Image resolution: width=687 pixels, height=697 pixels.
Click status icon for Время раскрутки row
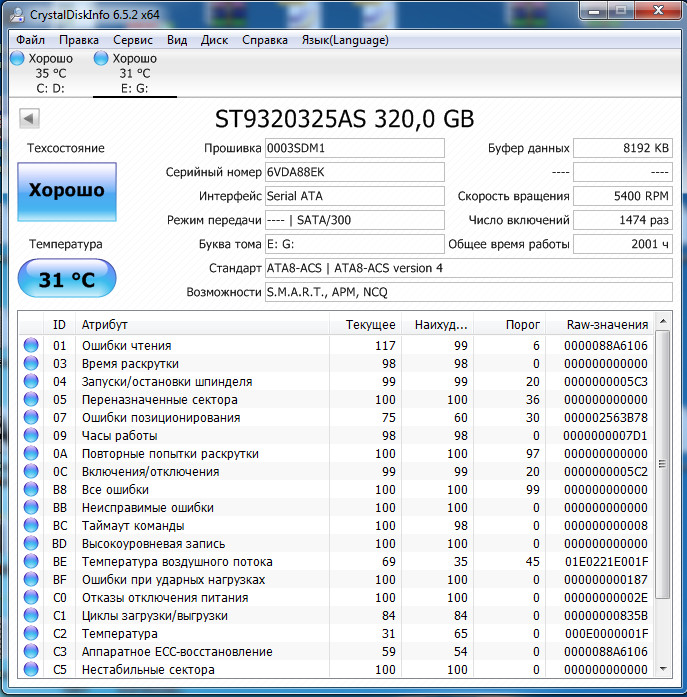[31, 363]
